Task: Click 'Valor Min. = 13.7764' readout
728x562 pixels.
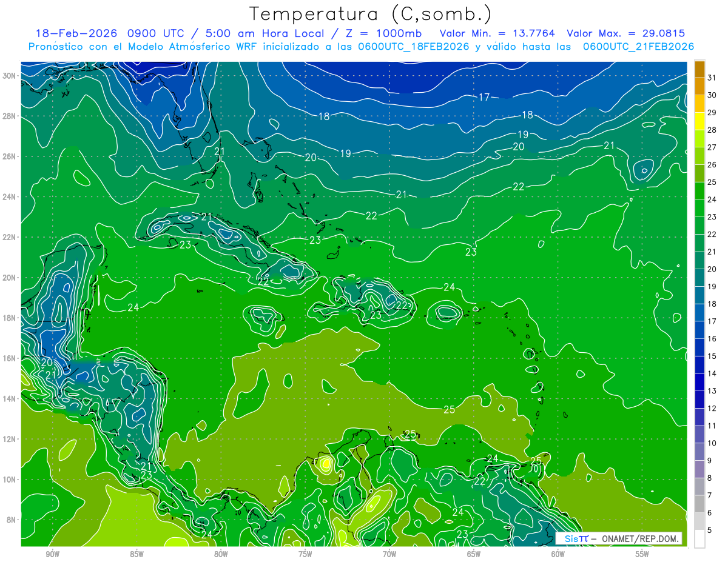Action: [x=497, y=33]
